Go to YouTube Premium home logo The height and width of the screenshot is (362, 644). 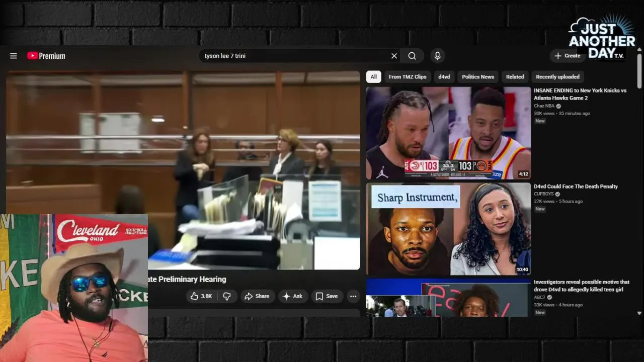(x=46, y=56)
